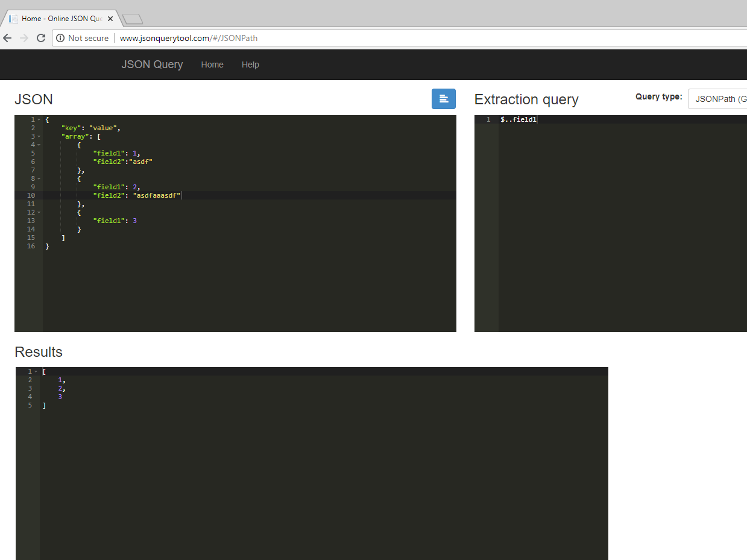Click the "field1": 2 line
747x560 pixels.
[x=117, y=187]
